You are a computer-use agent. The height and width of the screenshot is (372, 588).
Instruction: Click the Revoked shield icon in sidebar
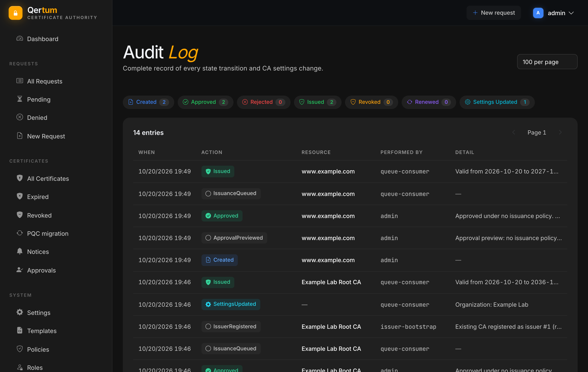pos(19,215)
